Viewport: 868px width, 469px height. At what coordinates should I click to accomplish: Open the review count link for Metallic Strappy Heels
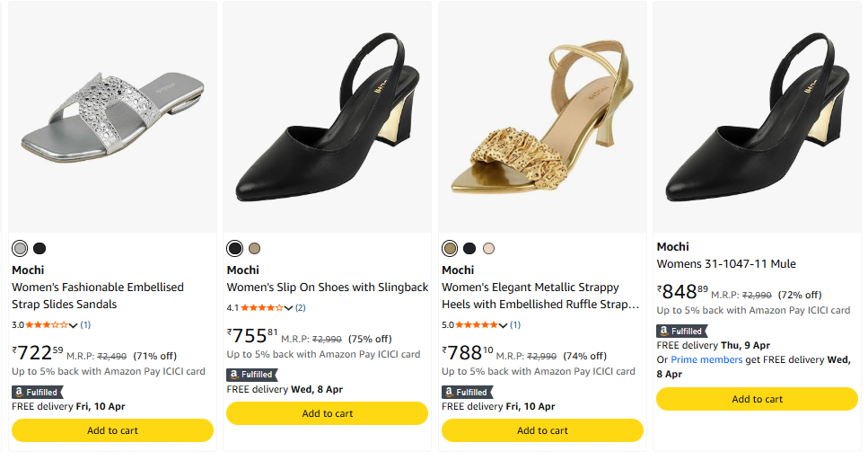pos(516,324)
